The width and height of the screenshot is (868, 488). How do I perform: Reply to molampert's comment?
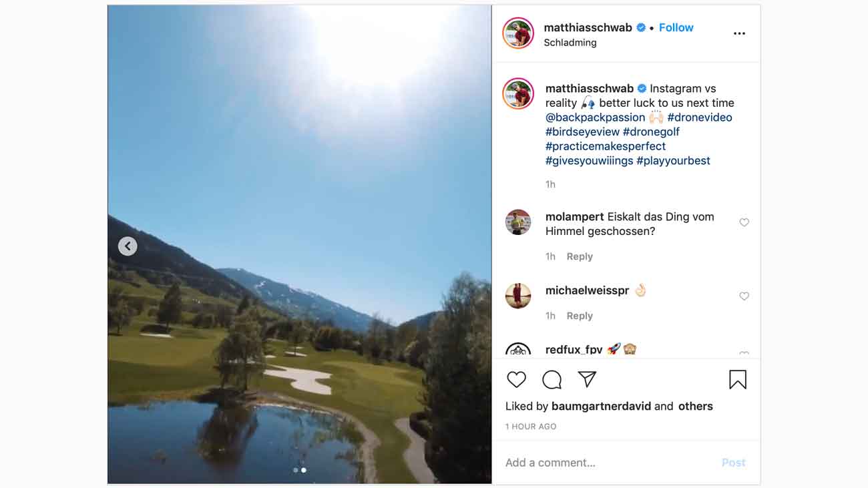(x=580, y=256)
